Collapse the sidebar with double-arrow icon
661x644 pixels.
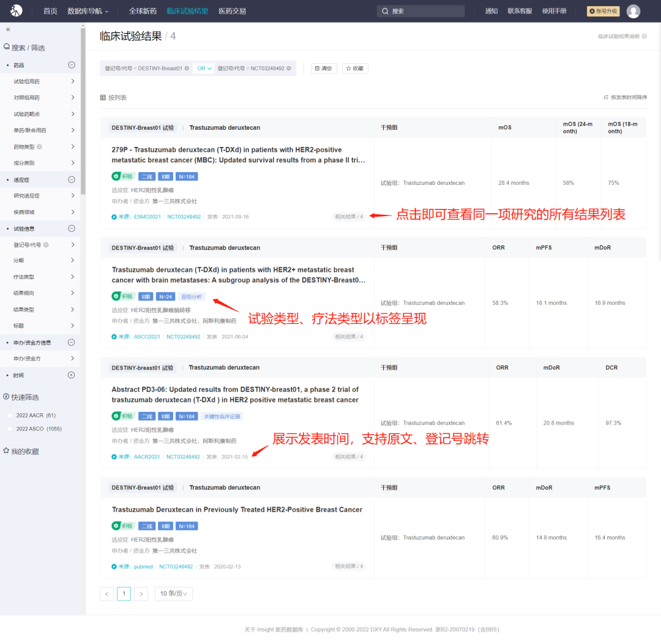click(x=8, y=29)
